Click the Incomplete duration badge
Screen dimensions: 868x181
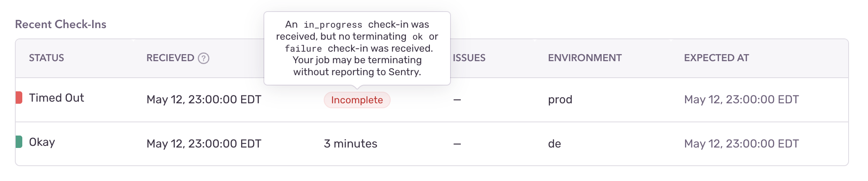pos(357,100)
